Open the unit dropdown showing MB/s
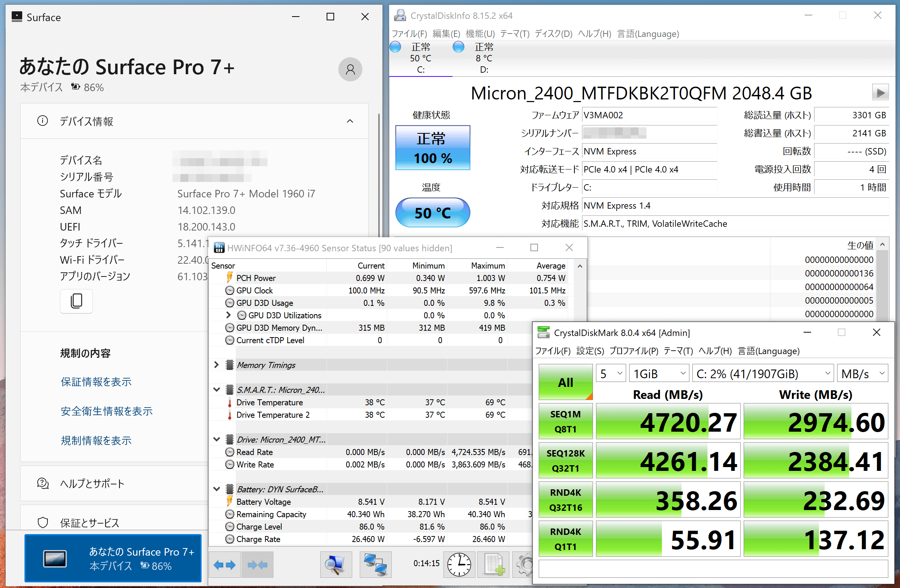The image size is (900, 588). click(x=862, y=374)
